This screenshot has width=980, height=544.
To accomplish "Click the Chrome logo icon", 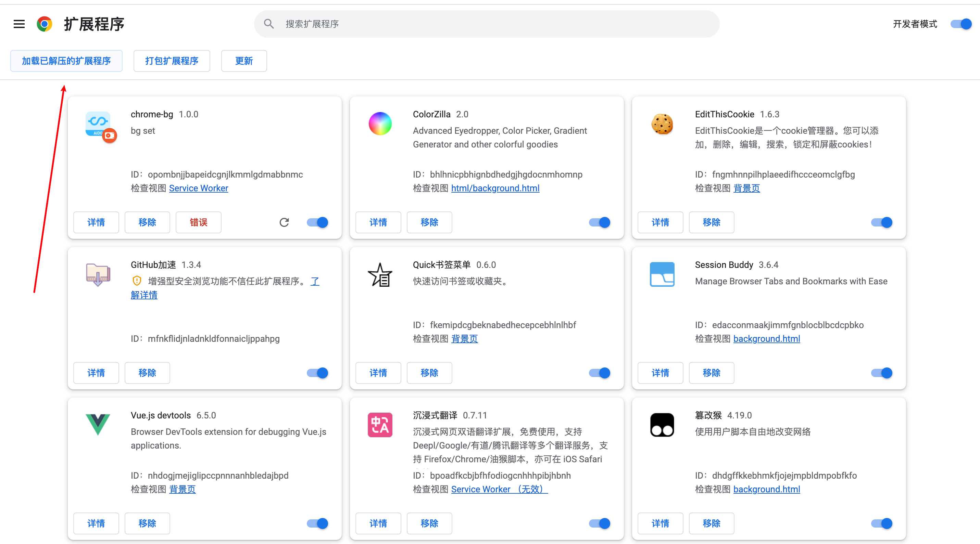I will [45, 24].
